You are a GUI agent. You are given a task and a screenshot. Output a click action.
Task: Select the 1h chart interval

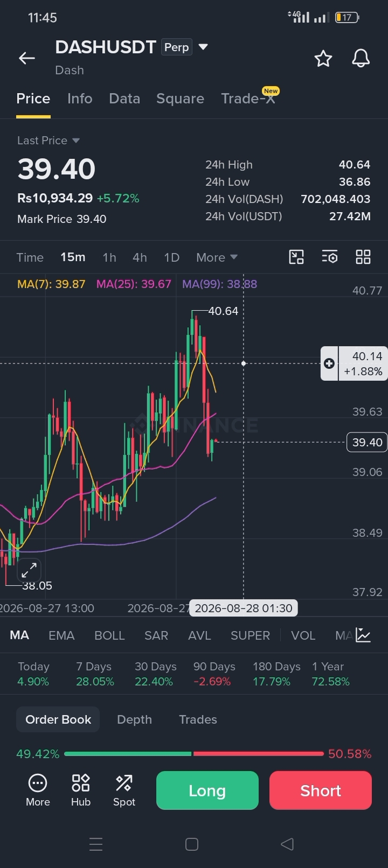pyautogui.click(x=109, y=257)
